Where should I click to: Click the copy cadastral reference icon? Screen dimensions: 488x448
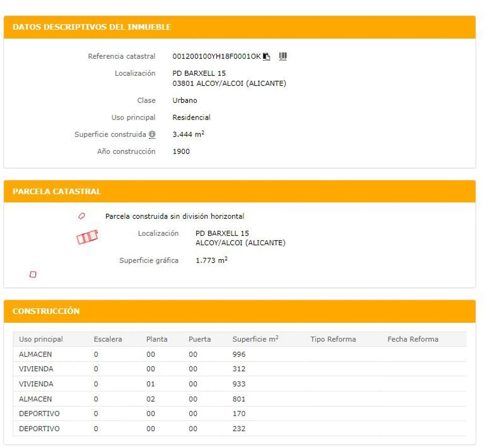point(266,56)
